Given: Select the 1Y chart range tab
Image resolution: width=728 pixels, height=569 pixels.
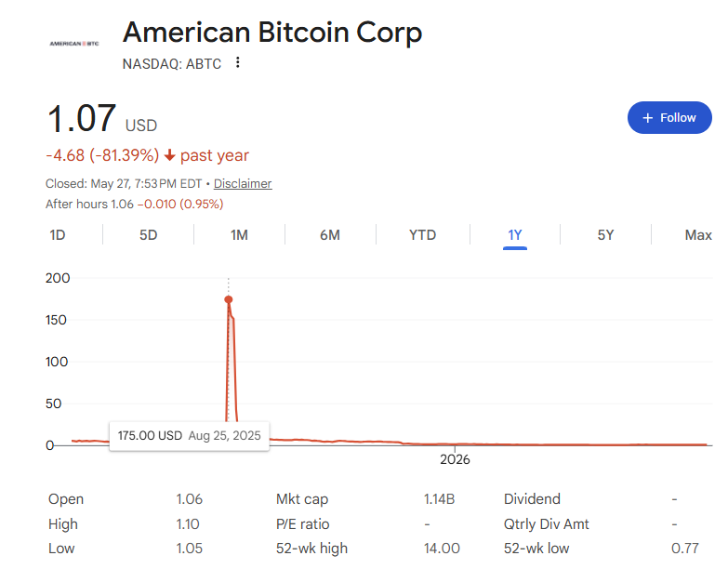Looking at the screenshot, I should click(x=515, y=235).
